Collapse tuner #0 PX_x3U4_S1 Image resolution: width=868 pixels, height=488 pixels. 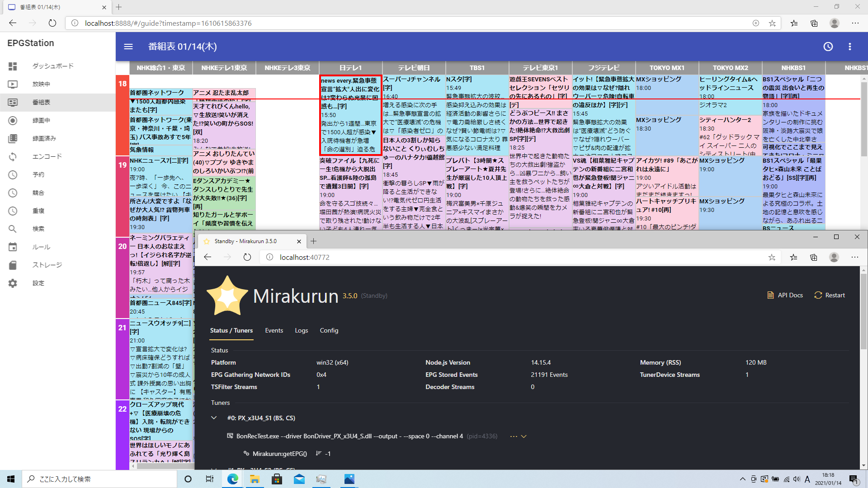214,418
